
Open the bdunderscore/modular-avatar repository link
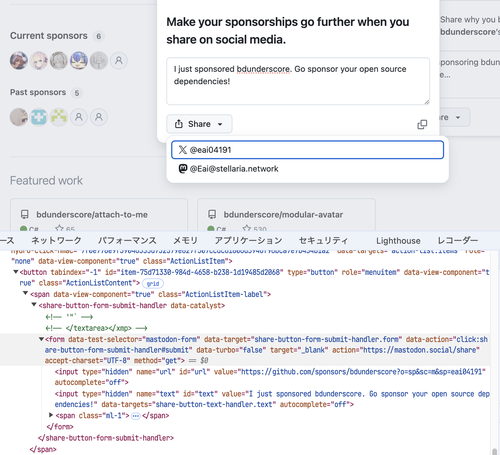tap(283, 215)
